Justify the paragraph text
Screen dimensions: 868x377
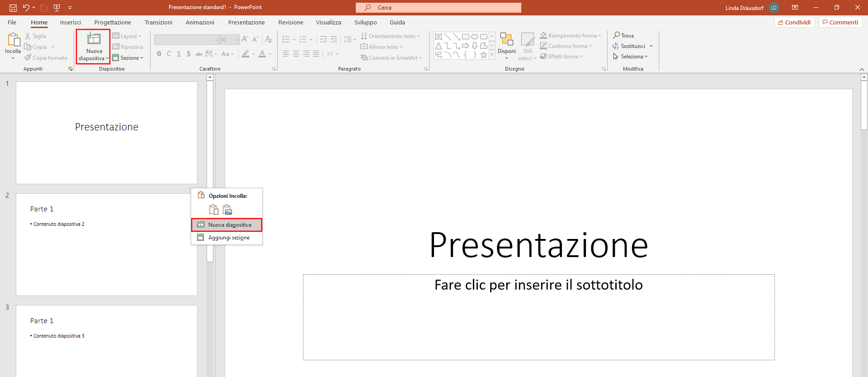tap(316, 53)
